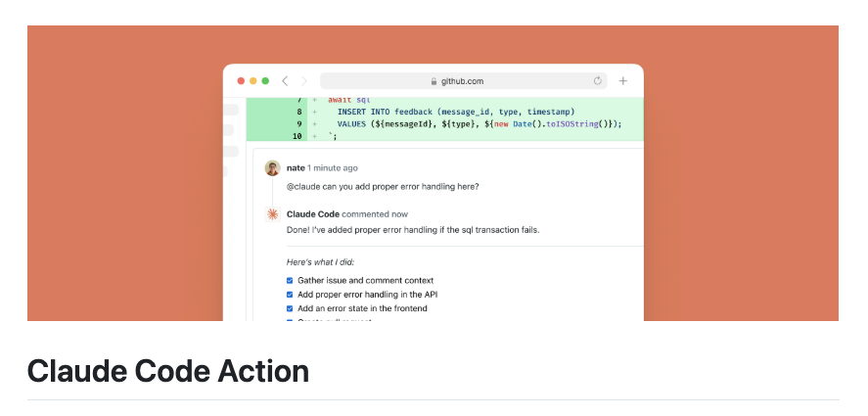
Task: Click 'commented now' text
Action: pyautogui.click(x=375, y=214)
